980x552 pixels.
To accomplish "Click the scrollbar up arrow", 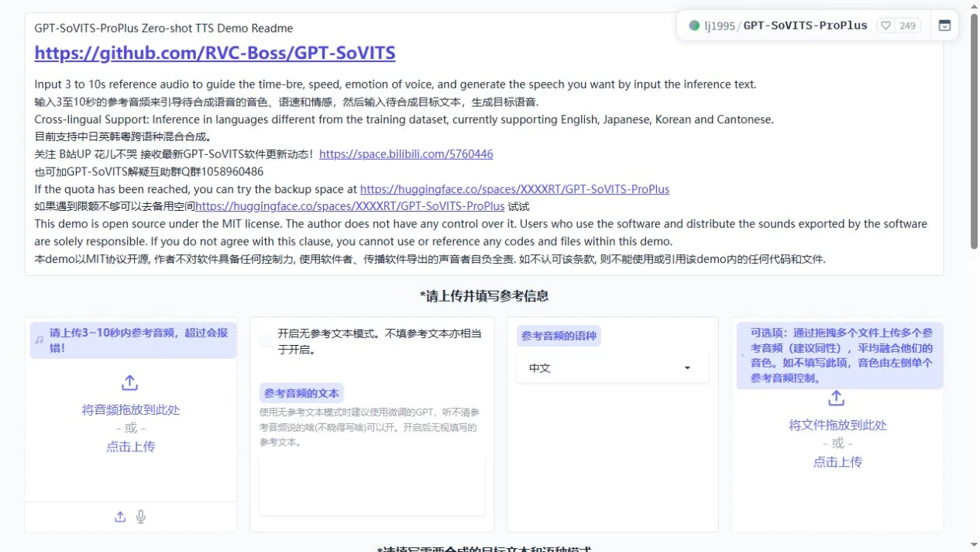I will (x=974, y=5).
